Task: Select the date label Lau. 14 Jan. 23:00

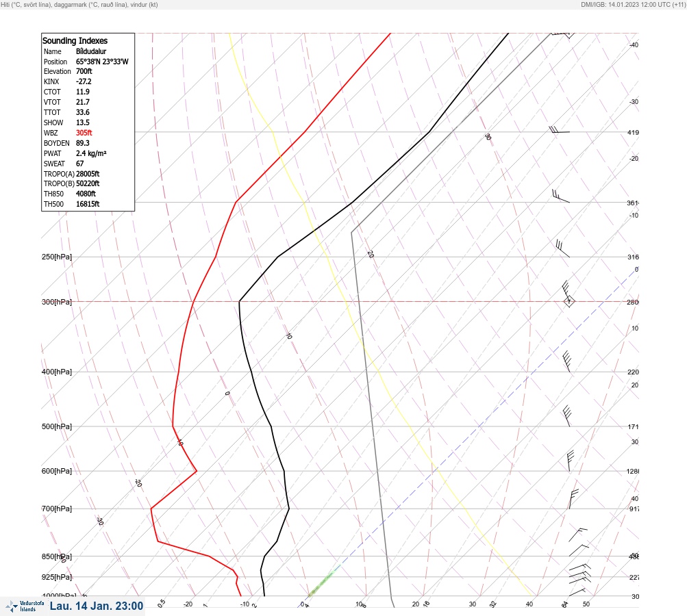Action: click(x=97, y=606)
